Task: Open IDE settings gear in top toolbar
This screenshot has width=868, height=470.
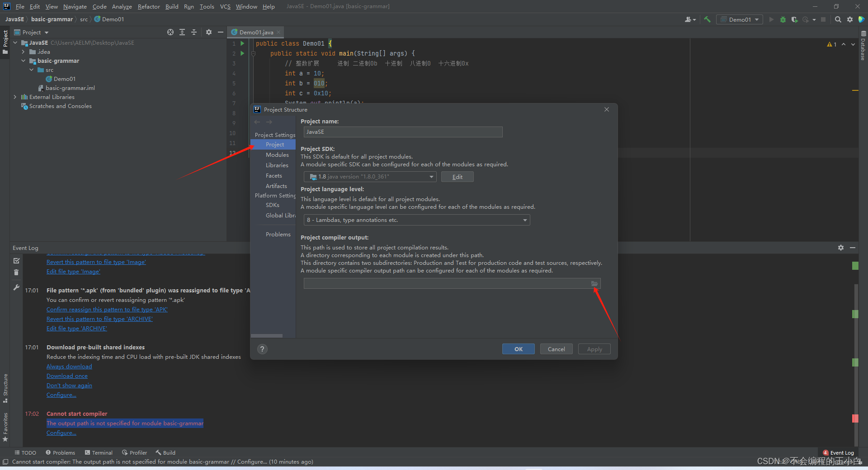Action: 850,19
